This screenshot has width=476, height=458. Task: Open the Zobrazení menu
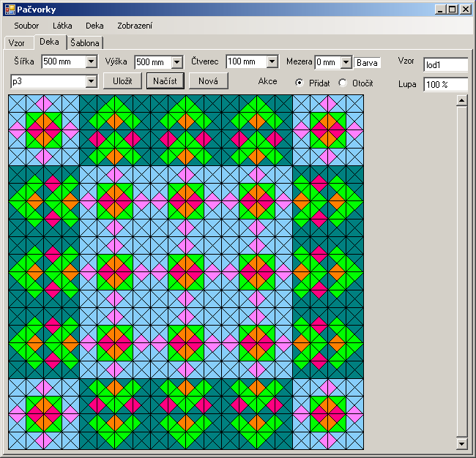coord(135,26)
